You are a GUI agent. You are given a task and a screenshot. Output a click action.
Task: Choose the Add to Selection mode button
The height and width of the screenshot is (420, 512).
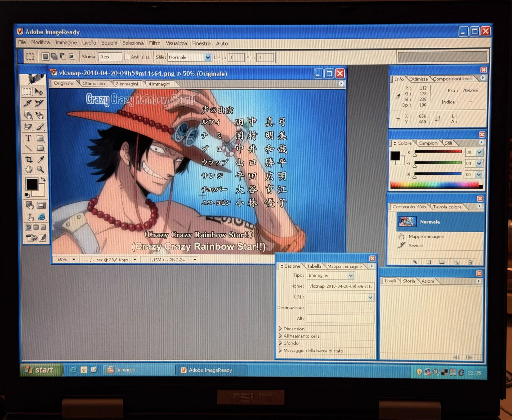click(x=54, y=56)
